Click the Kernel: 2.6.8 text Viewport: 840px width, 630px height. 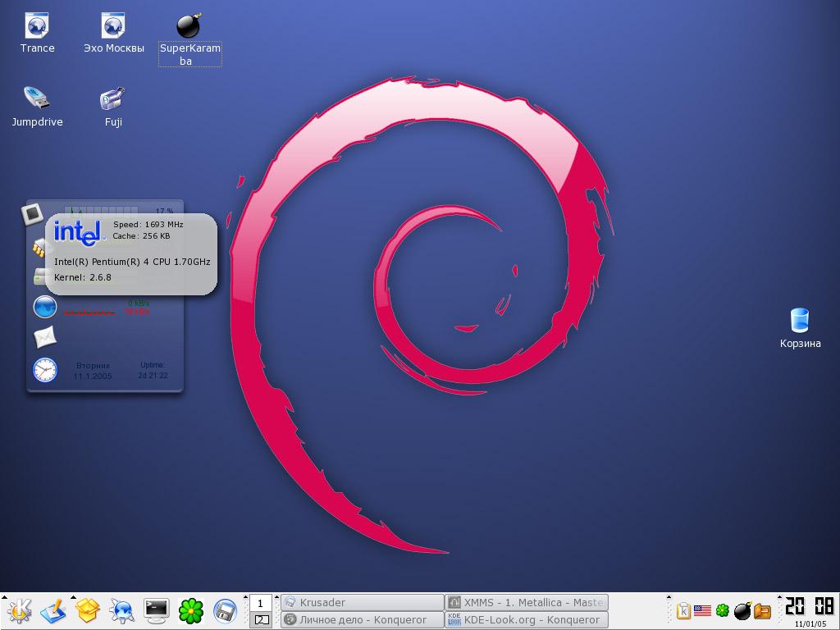[x=83, y=277]
